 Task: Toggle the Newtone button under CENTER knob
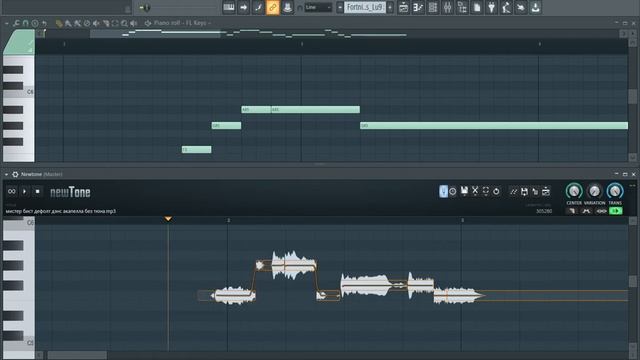click(x=572, y=211)
